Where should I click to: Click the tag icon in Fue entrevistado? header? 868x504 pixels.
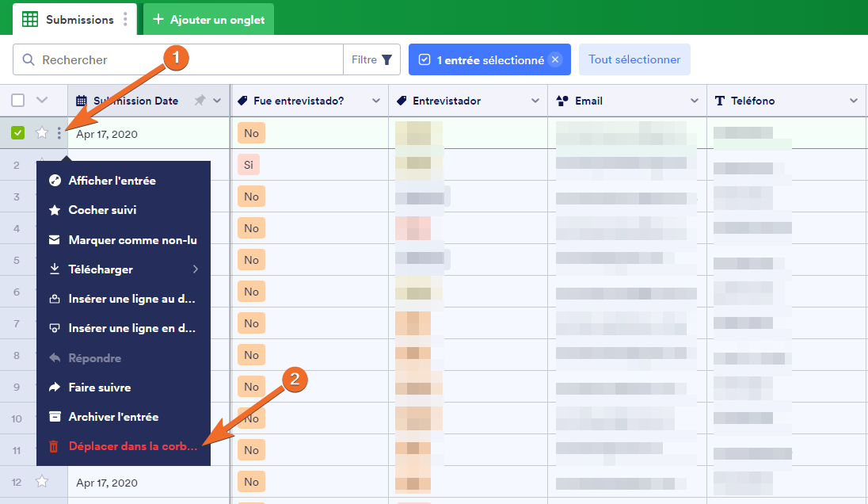pos(242,101)
